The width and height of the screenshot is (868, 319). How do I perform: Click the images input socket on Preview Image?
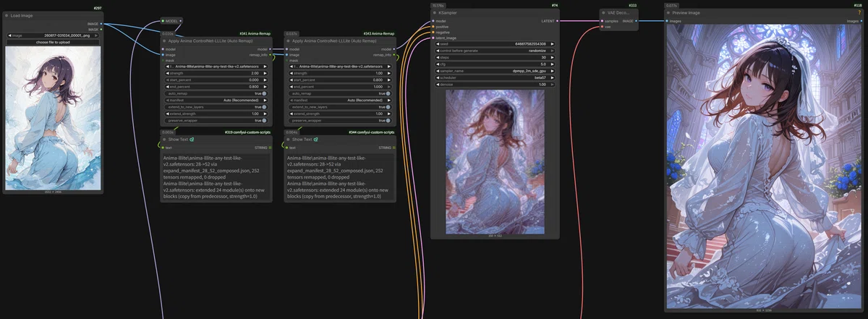(x=668, y=21)
